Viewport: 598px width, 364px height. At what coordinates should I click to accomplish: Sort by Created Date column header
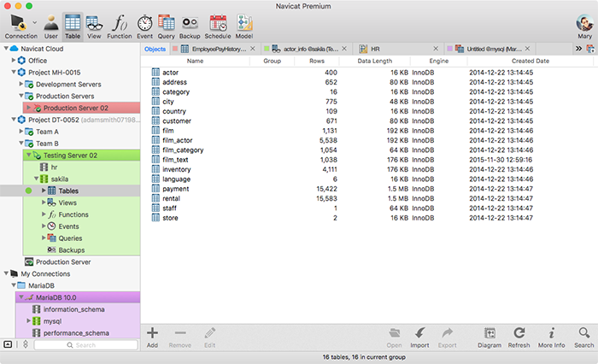[x=531, y=61]
